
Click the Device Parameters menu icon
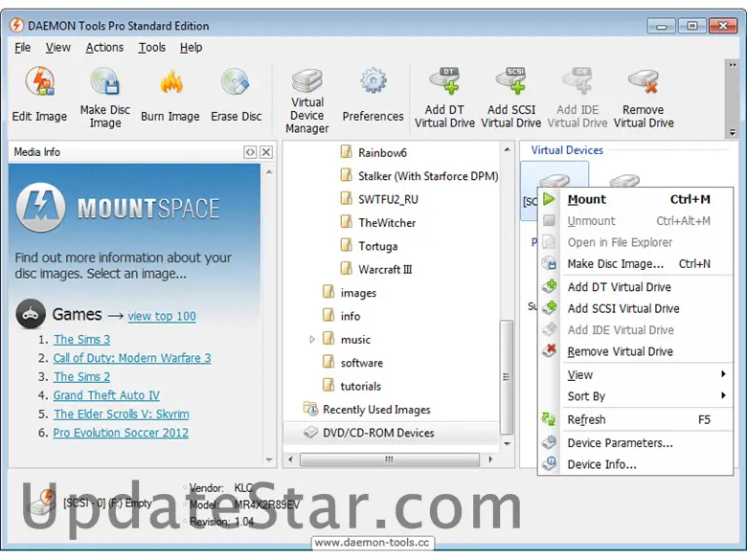(x=549, y=442)
